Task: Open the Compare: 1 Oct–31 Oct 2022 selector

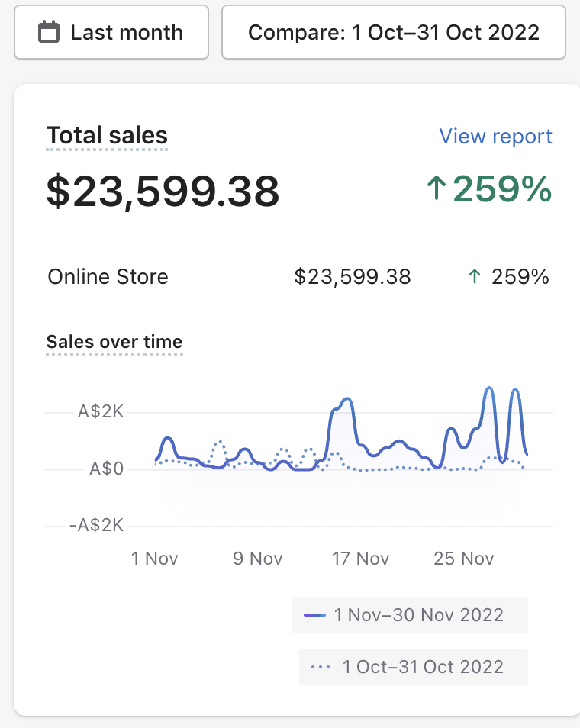Action: click(x=393, y=33)
